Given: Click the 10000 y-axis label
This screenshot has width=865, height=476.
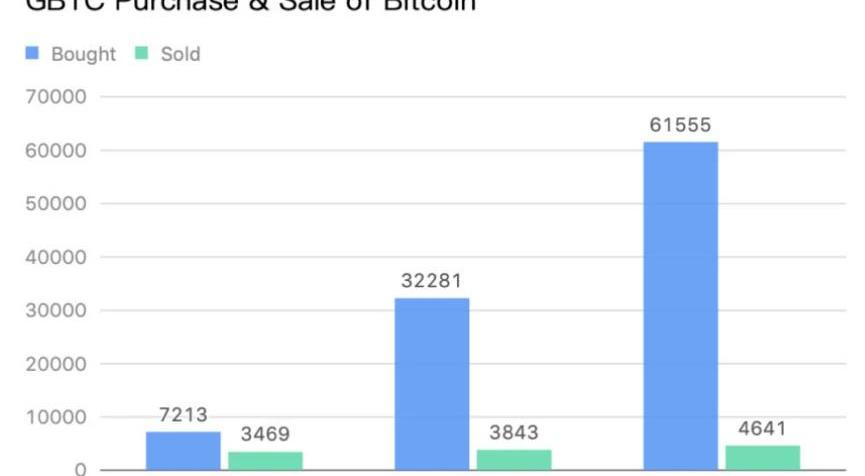Looking at the screenshot, I should [x=56, y=417].
